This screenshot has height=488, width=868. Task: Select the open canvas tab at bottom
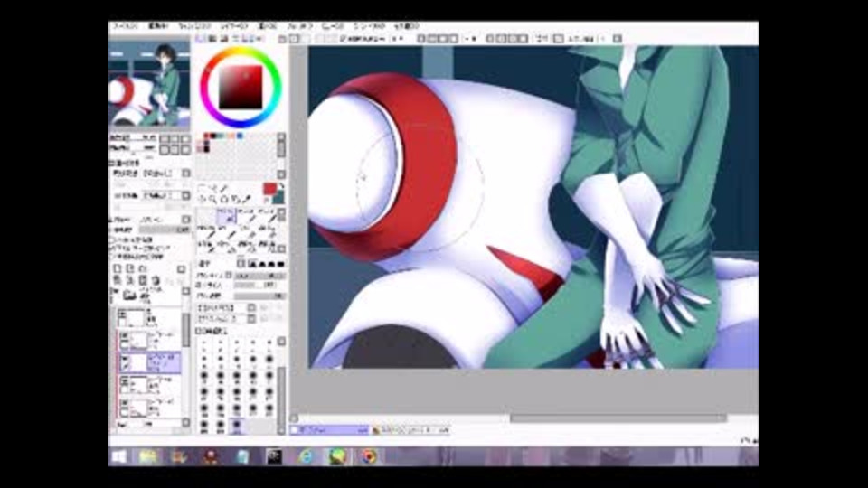[x=329, y=430]
